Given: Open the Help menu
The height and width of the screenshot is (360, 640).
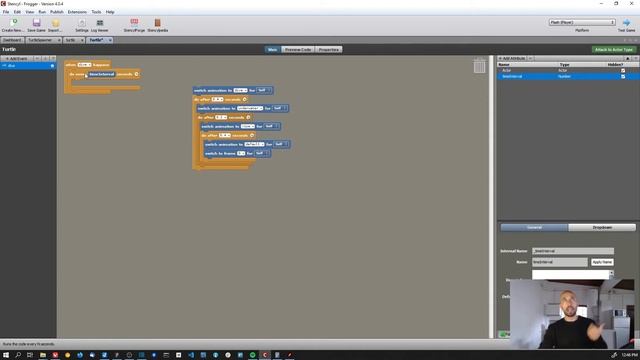Looking at the screenshot, I should coord(110,12).
